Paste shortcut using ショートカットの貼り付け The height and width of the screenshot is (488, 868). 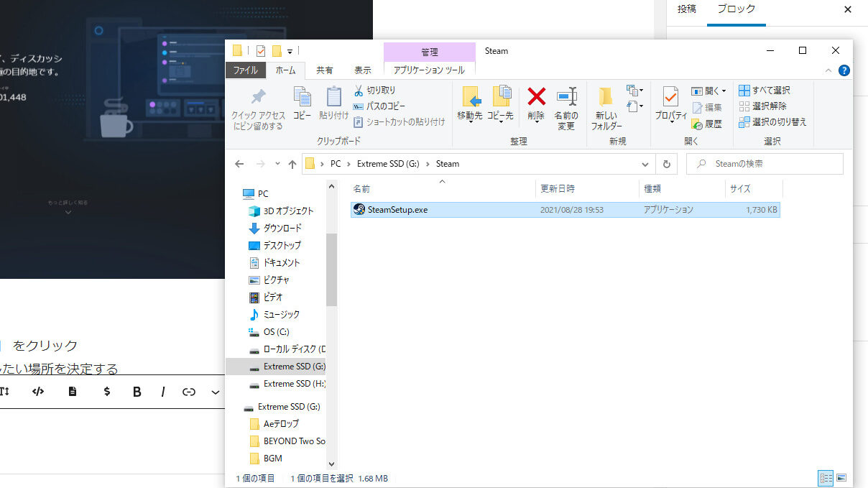coord(400,122)
